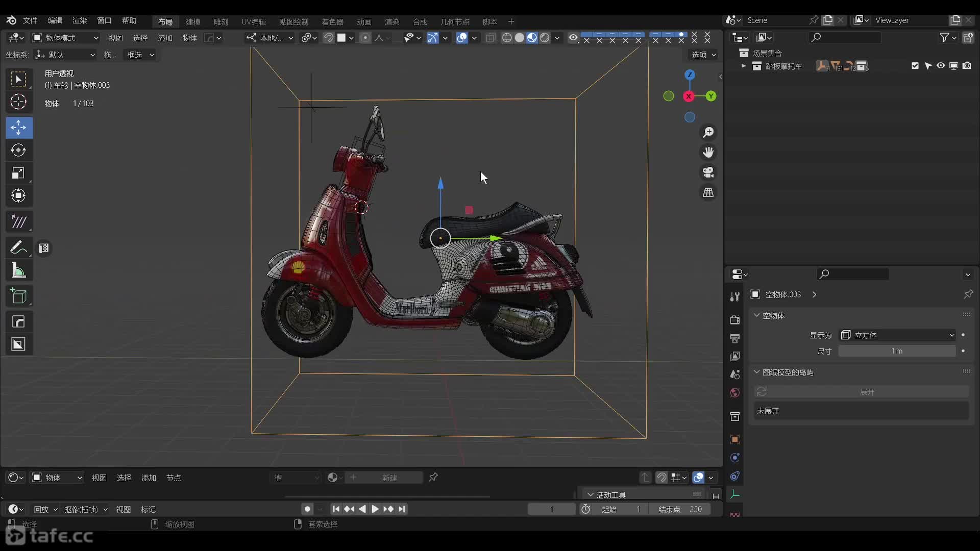Select the Add Cube tool

(19, 296)
